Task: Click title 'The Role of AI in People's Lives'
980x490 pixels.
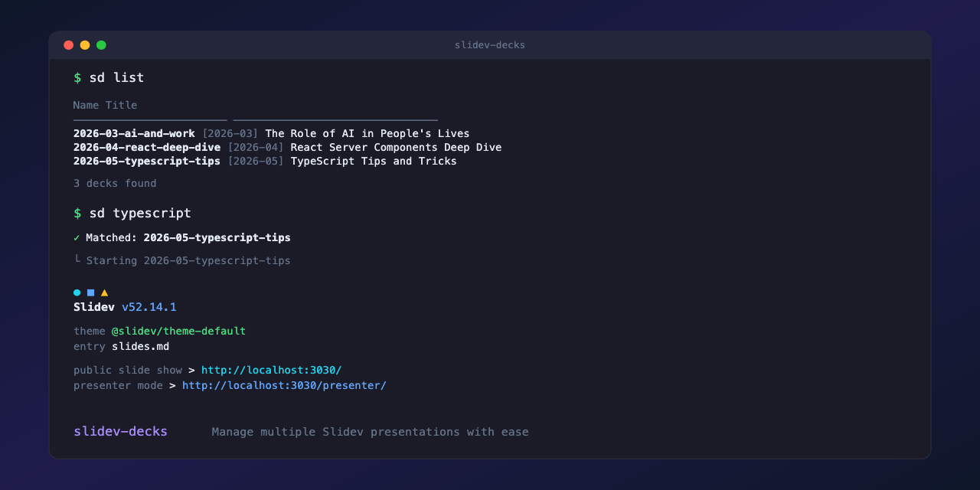Action: click(x=367, y=133)
